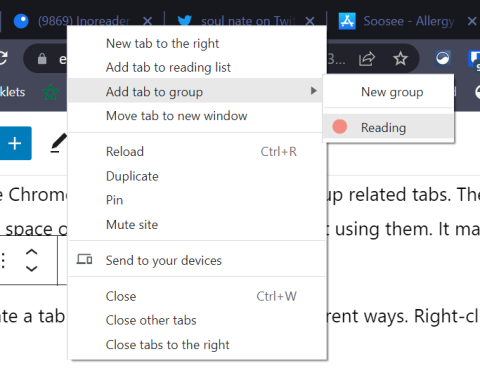Close the Soosee Allergy tab
Viewport: 480px width, 380px height.
point(472,22)
